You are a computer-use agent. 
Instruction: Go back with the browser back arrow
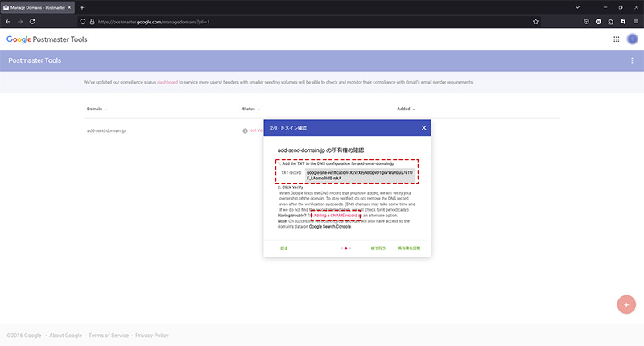tap(8, 22)
